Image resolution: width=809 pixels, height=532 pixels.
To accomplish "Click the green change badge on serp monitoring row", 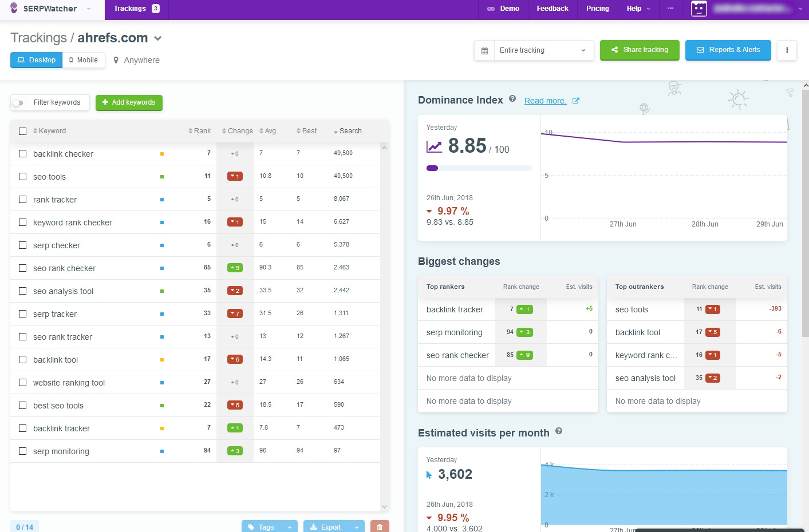I will click(235, 451).
